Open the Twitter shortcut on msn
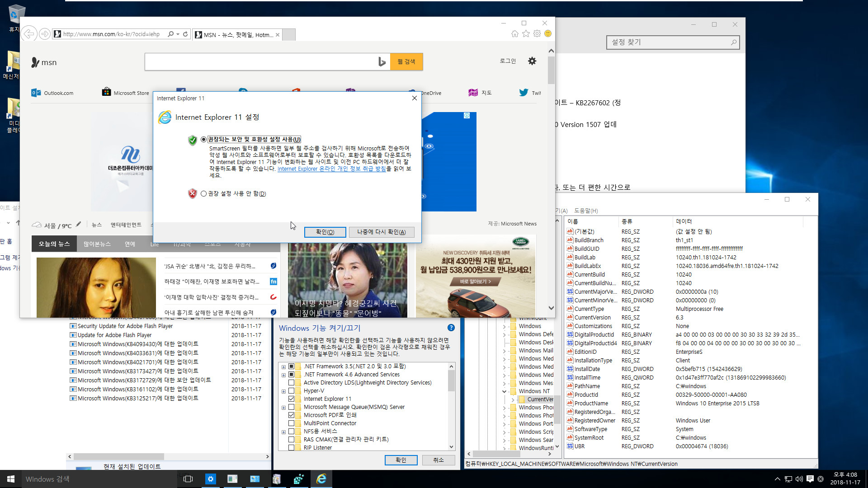 530,93
